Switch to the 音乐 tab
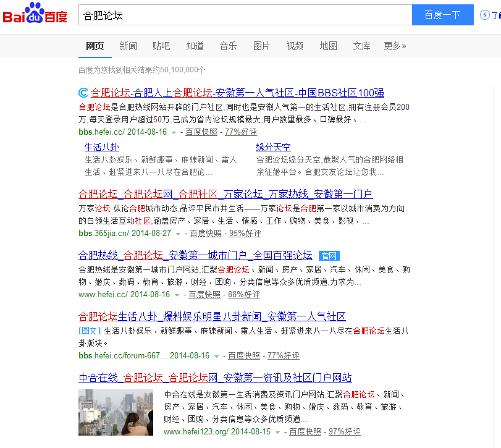 (228, 46)
